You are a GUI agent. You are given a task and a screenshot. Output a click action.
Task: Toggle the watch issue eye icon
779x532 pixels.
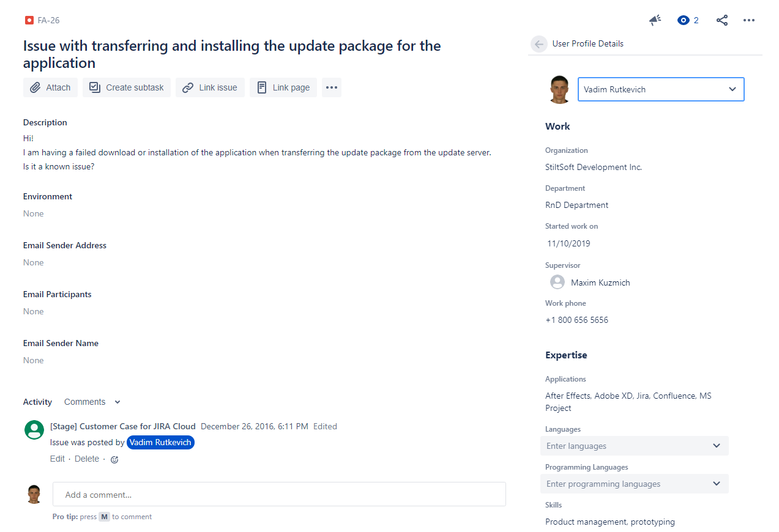tap(684, 20)
